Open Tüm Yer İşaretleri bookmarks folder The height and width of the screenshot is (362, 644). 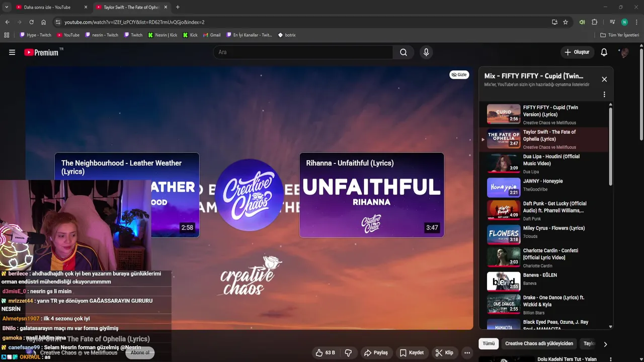[620, 35]
